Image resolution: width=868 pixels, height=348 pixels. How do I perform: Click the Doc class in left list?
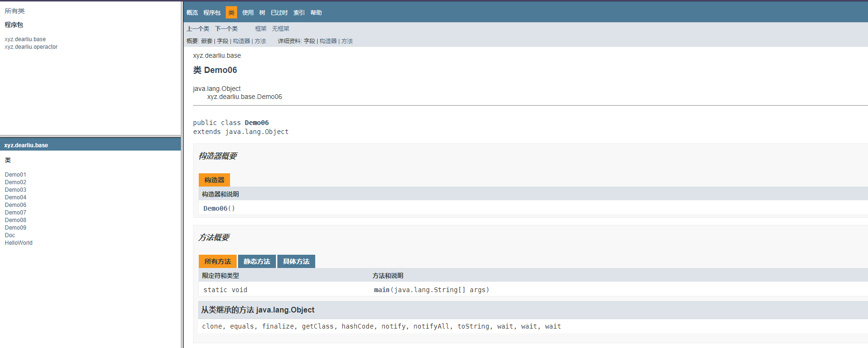coord(10,235)
